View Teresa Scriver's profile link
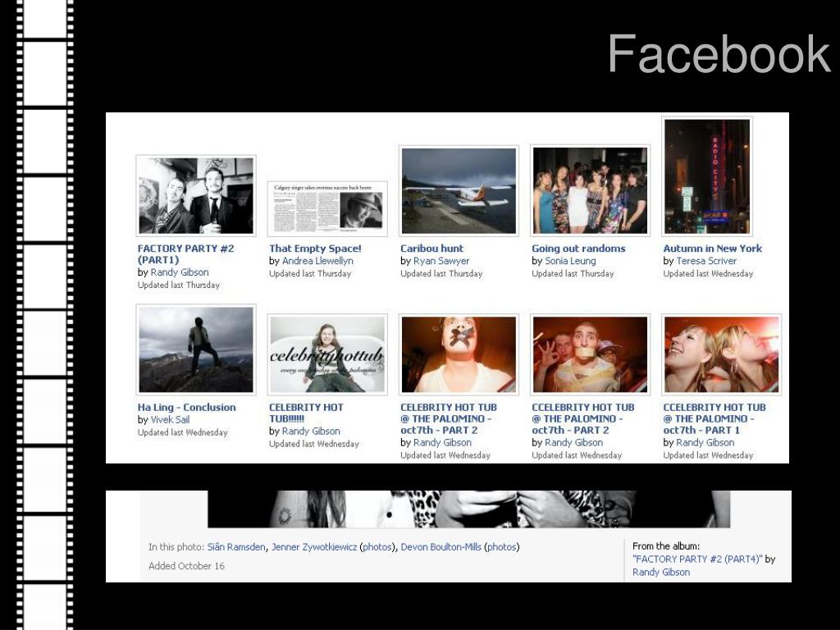The width and height of the screenshot is (840, 630). (x=706, y=261)
